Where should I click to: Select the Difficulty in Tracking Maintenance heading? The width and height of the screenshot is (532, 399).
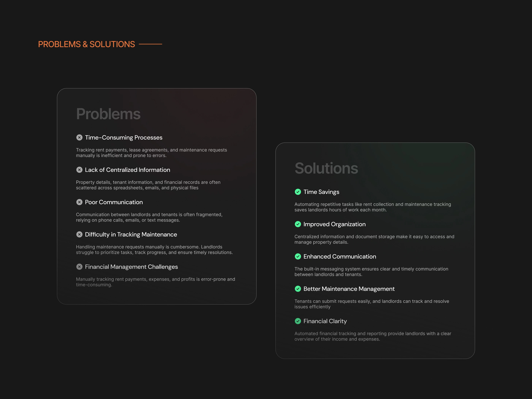tap(131, 235)
